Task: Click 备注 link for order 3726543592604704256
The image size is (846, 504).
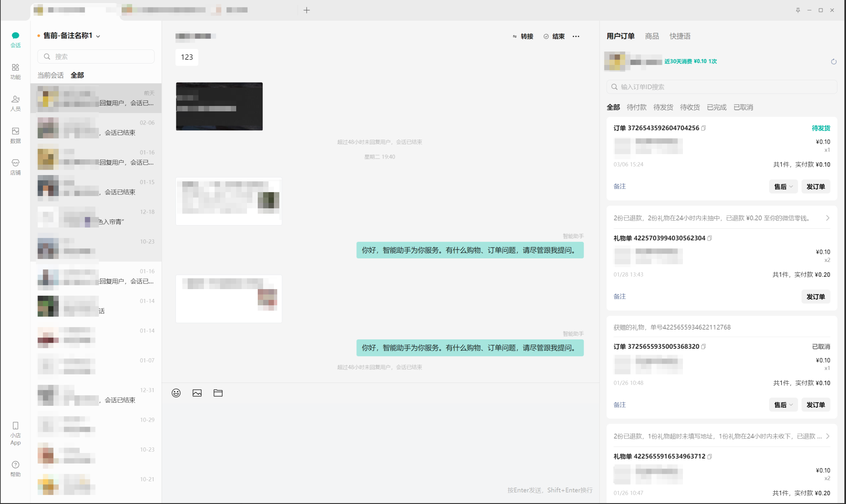Action: point(619,186)
